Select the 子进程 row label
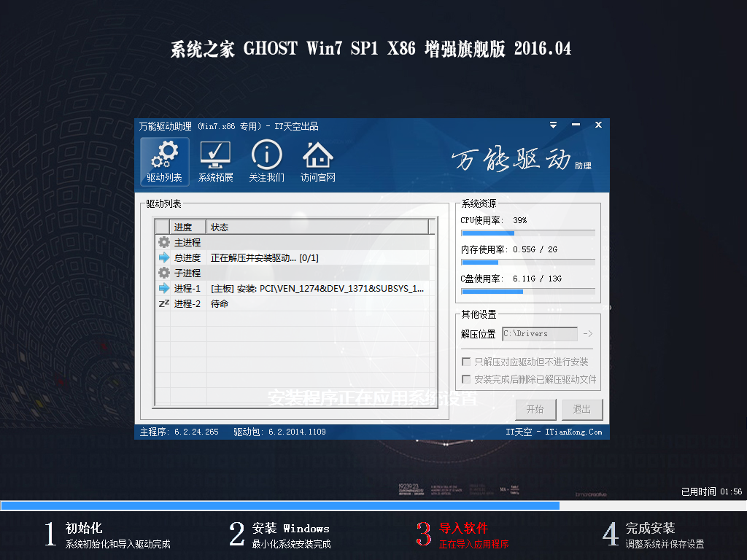Viewport: 747px width, 560px height. coord(187,273)
